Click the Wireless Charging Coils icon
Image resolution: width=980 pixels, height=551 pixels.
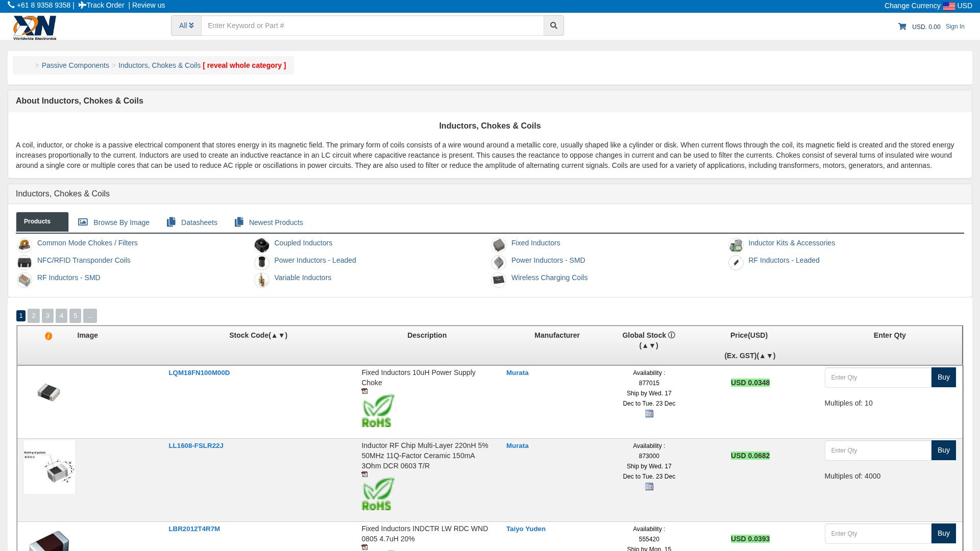tap(499, 280)
